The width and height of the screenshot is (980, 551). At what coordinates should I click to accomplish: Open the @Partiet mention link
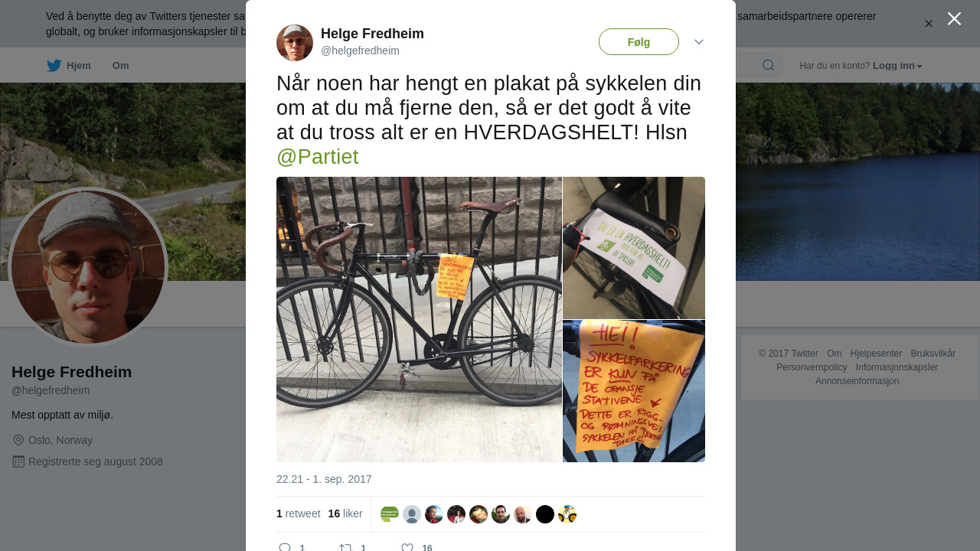pyautogui.click(x=317, y=157)
